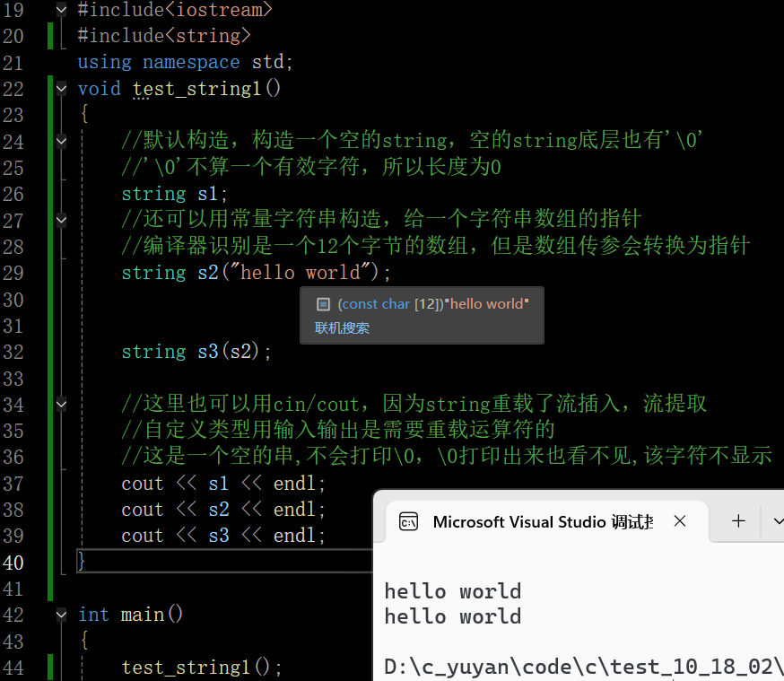The image size is (784, 681).
Task: Click the first "hello world" console output line
Action: click(x=452, y=591)
